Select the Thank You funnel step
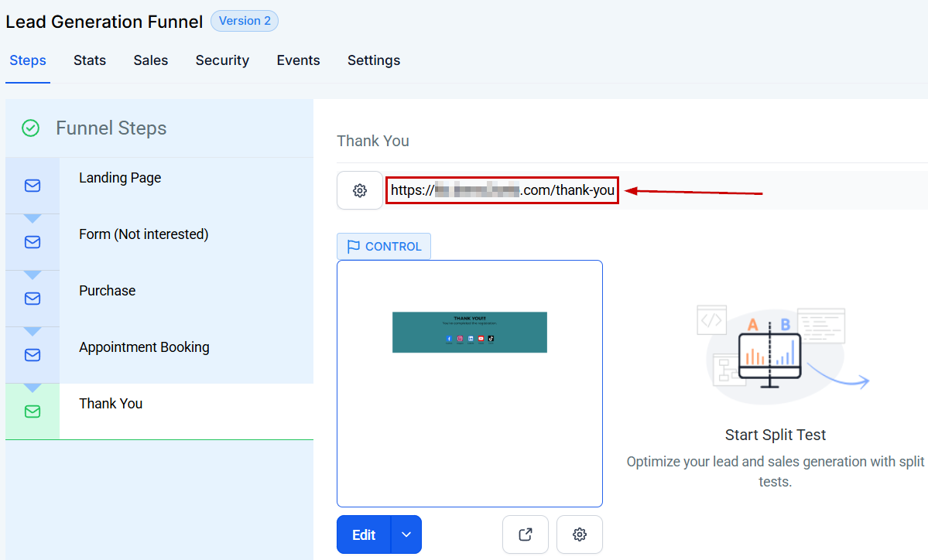928x560 pixels. point(159,411)
